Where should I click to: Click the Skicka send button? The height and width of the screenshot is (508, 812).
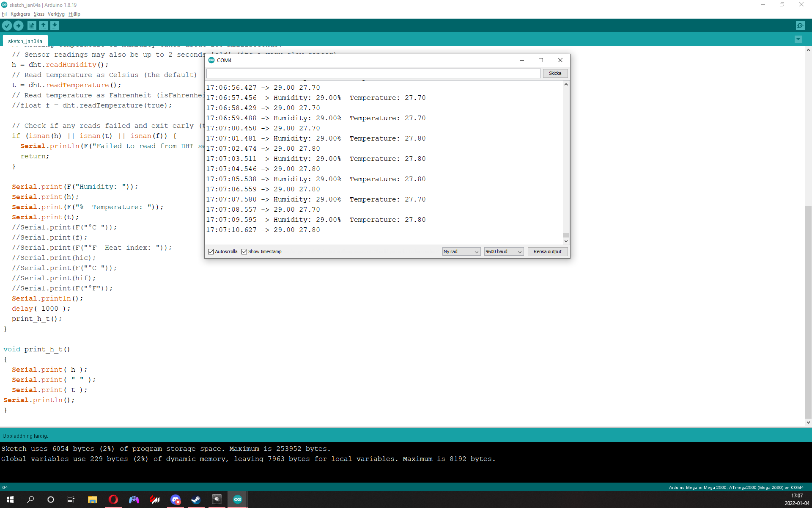[555, 73]
